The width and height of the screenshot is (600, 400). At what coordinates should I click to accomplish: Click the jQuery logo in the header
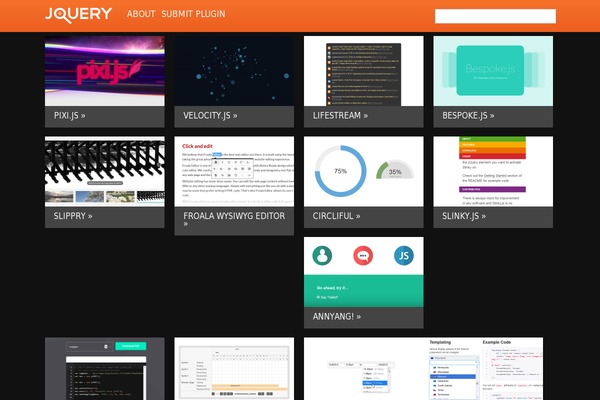coord(78,15)
